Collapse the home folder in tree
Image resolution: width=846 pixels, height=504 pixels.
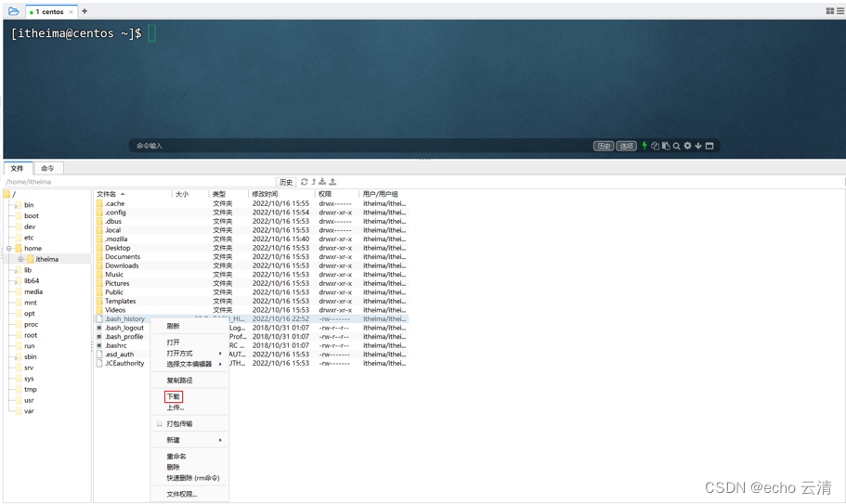(x=8, y=249)
